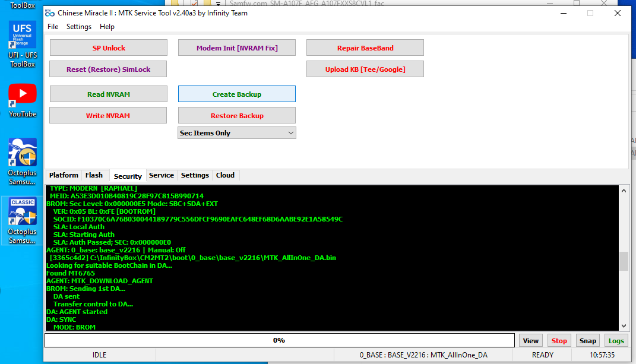Screen dimensions: 636x364
Task: Open the File menu
Action: (x=53, y=27)
